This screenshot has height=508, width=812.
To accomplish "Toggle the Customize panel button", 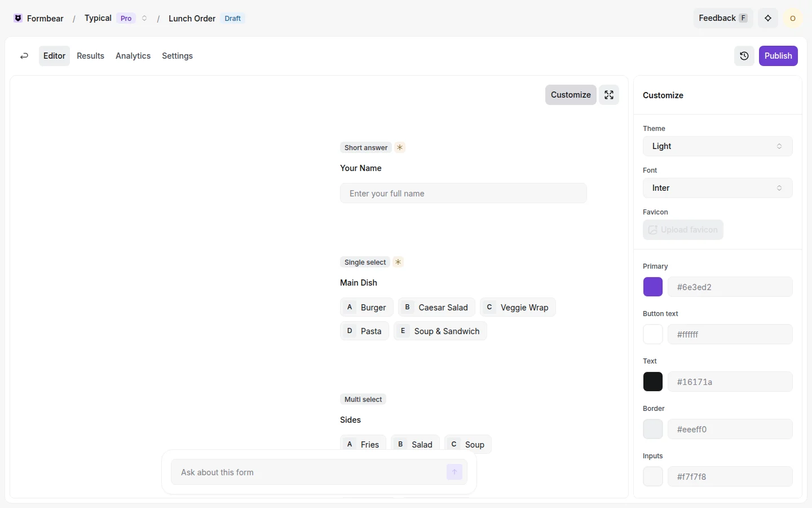I will (x=571, y=95).
